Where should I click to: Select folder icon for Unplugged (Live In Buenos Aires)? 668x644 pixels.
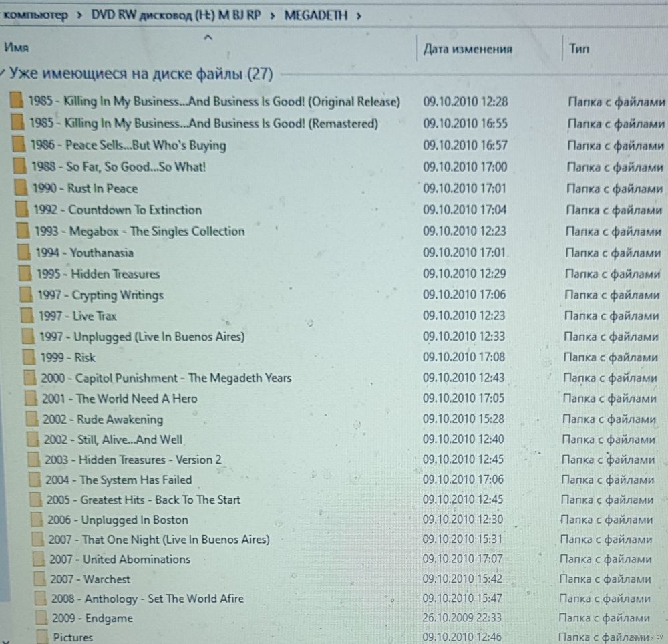pos(27,336)
